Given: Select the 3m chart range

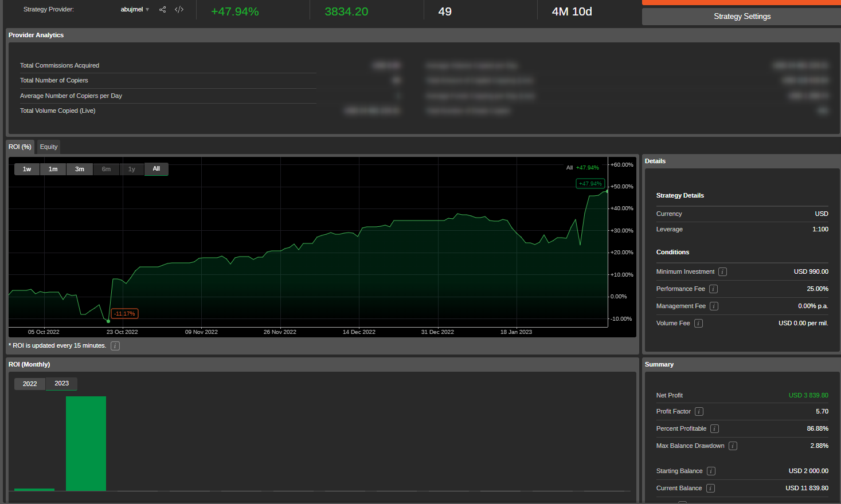Looking at the screenshot, I should (80, 169).
